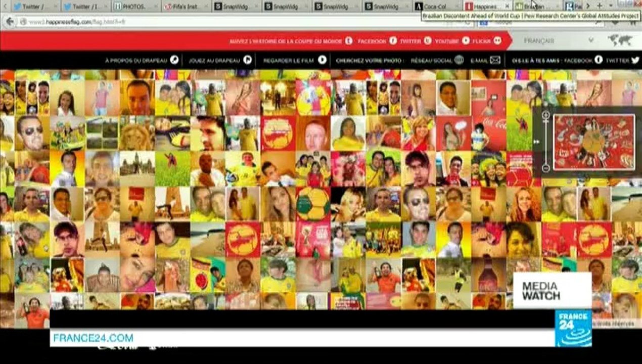Image resolution: width=642 pixels, height=364 pixels.
Task: Open the world map icon
Action: [620, 40]
